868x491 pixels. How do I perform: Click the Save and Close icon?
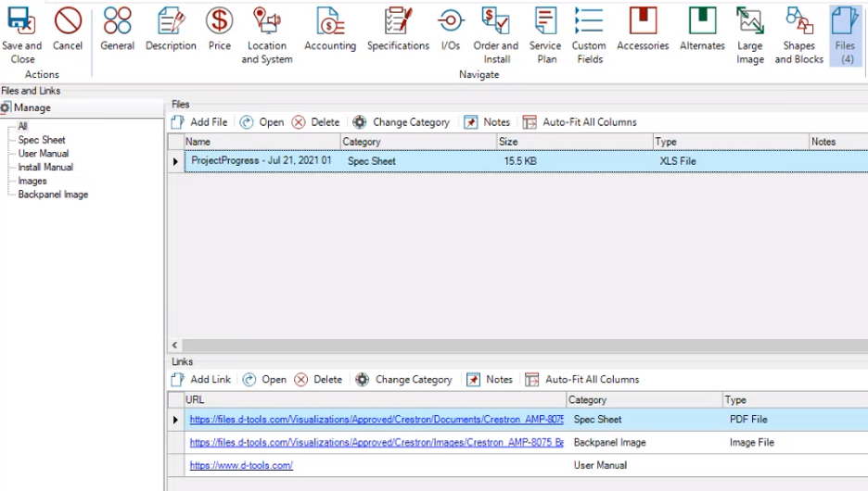coord(21,21)
